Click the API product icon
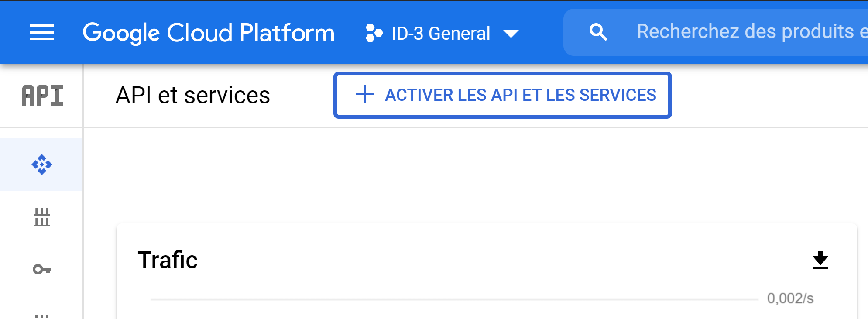The height and width of the screenshot is (319, 868). (42, 96)
